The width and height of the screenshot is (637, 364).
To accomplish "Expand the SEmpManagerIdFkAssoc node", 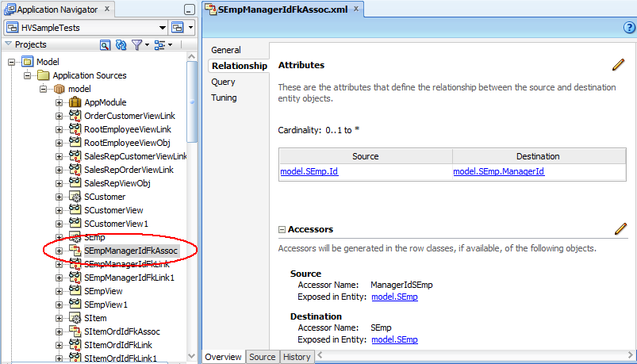I will click(x=59, y=251).
